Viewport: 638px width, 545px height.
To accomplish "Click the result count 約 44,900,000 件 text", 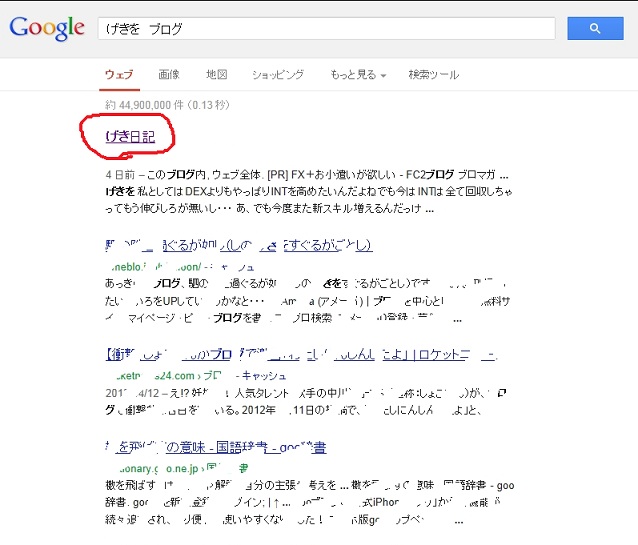I will pos(167,105).
